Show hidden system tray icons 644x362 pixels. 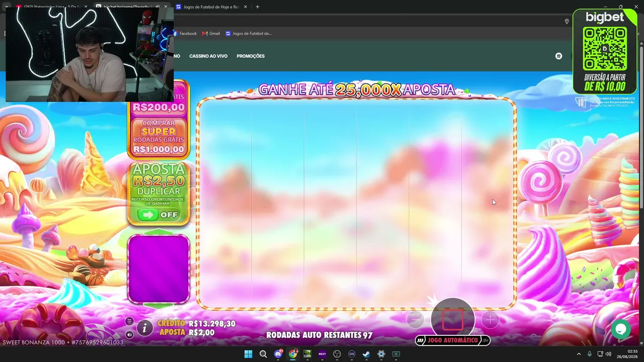click(x=579, y=354)
